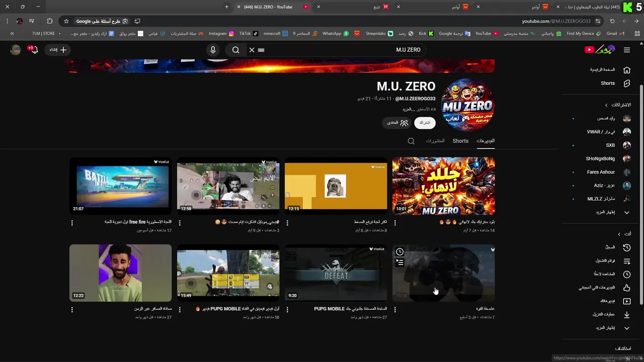Open browser extensions puzzle icon

pyautogui.click(x=49, y=21)
